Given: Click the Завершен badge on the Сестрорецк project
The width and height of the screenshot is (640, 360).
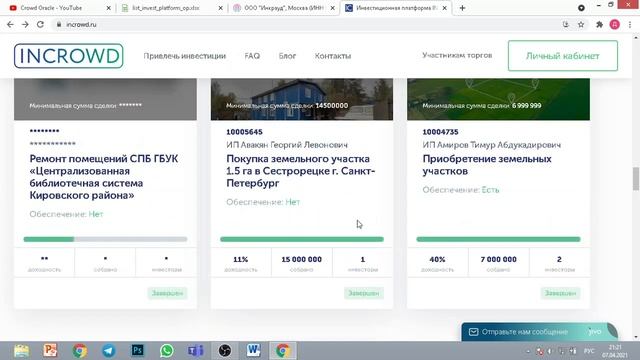Looking at the screenshot, I should click(x=364, y=293).
